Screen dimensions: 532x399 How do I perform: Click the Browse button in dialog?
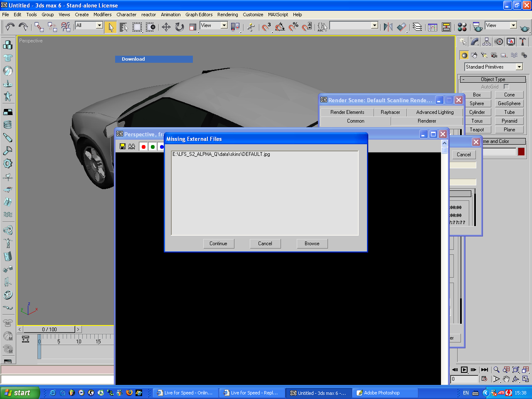[x=312, y=244]
